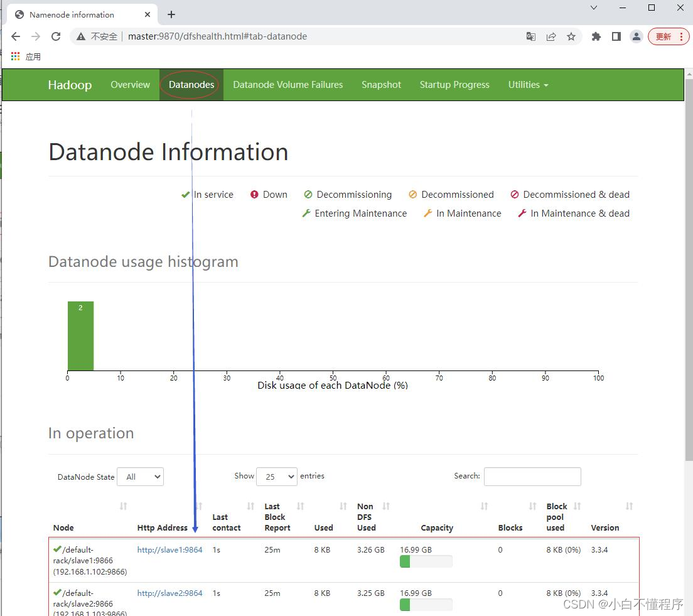Open the Snapshot tab

tap(381, 85)
